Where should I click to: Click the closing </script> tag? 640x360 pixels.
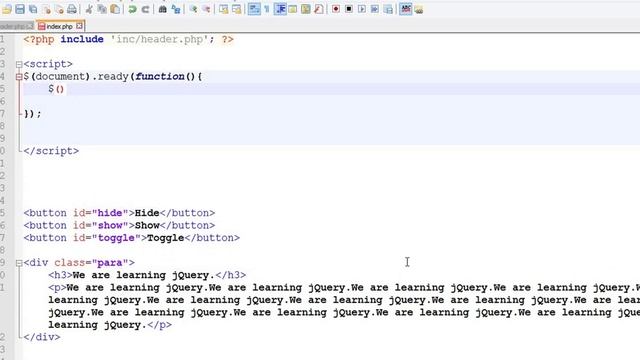coord(51,151)
